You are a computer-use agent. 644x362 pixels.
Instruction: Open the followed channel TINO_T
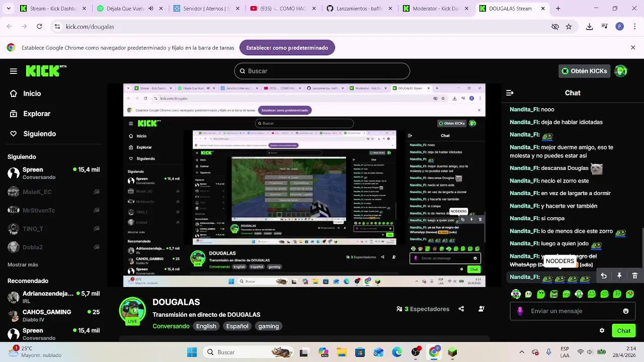click(54, 229)
